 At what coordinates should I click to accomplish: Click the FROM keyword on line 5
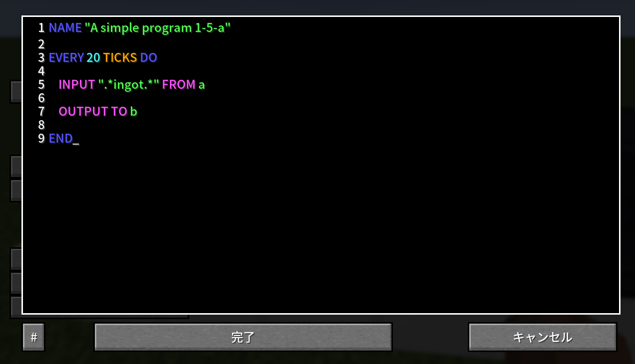179,85
